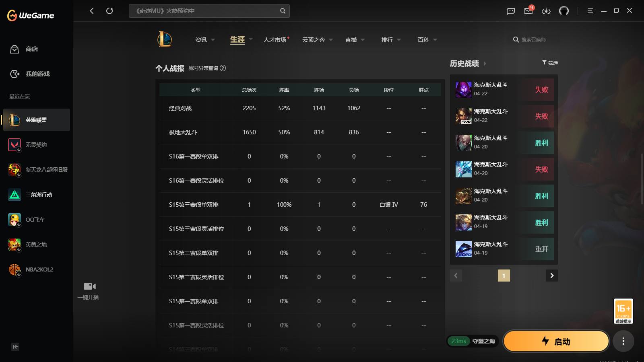Select QQ飞车 in recent games
The image size is (644, 362).
[37, 220]
